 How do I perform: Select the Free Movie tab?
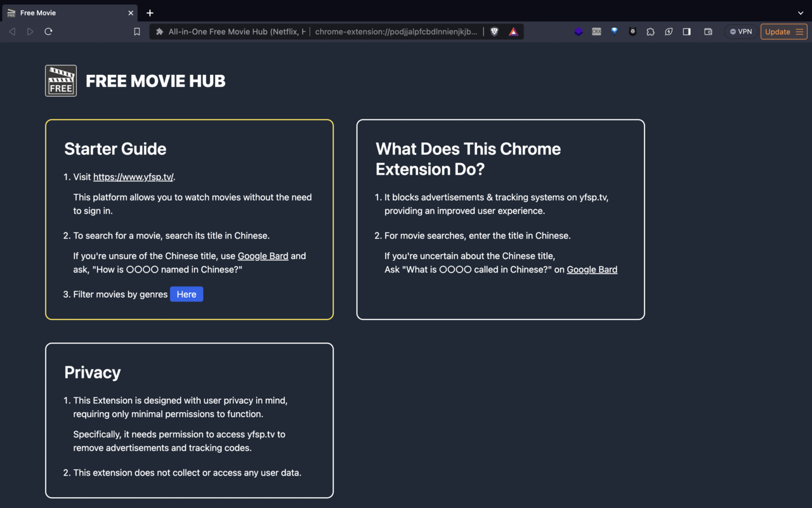pos(70,13)
